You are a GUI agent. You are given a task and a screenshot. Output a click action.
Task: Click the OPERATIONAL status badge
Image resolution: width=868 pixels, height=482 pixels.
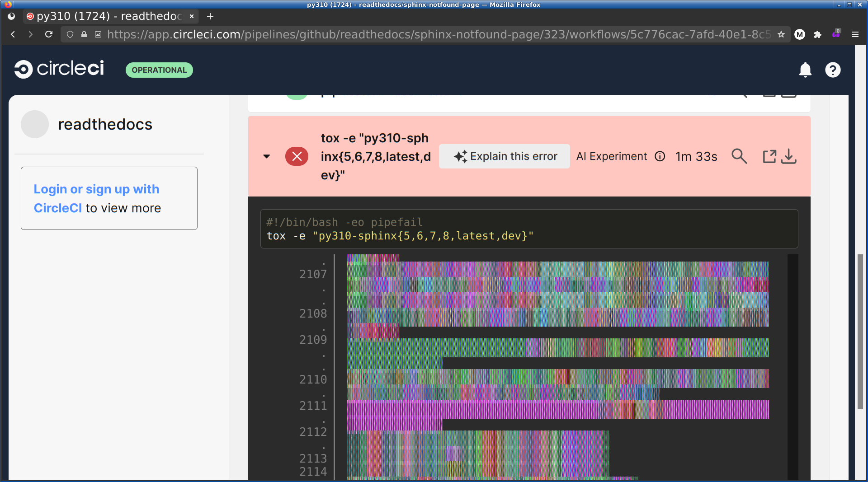(x=159, y=70)
